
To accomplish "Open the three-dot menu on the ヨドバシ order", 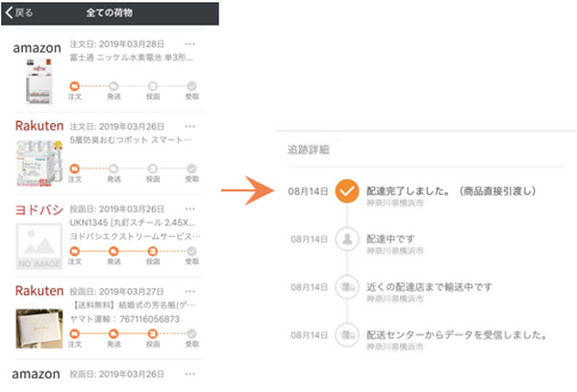I will tap(189, 208).
